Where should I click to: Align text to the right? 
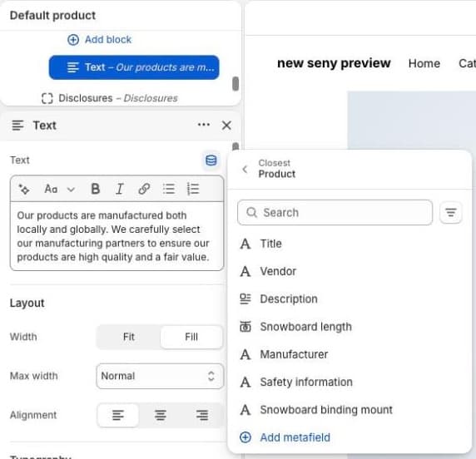click(202, 415)
